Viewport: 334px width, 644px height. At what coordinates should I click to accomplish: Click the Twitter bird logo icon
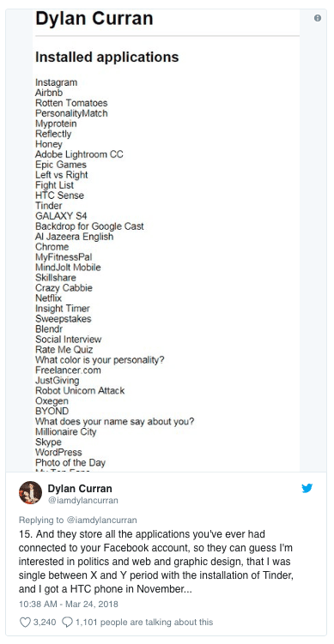[307, 488]
